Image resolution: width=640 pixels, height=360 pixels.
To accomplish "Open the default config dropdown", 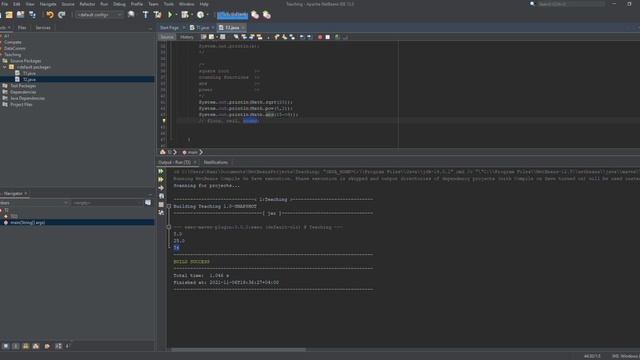I will point(99,15).
